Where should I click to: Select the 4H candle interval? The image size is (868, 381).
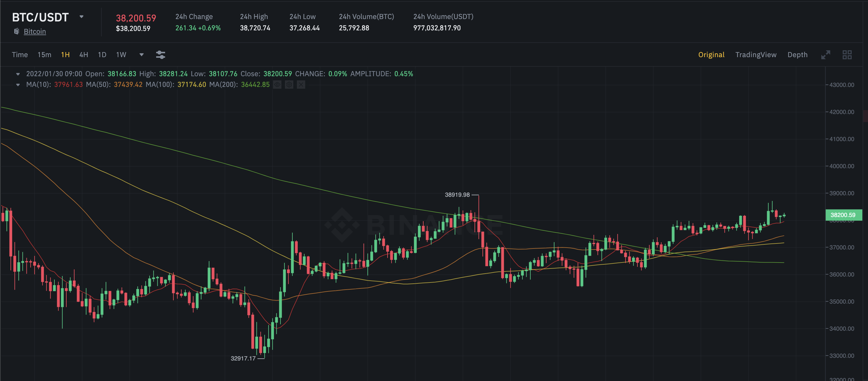point(84,55)
